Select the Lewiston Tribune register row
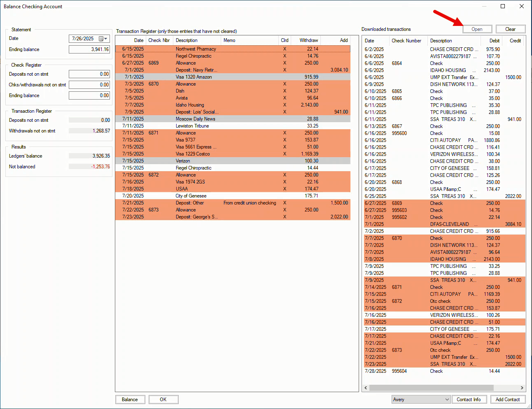This screenshot has width=532, height=409. pos(233,126)
